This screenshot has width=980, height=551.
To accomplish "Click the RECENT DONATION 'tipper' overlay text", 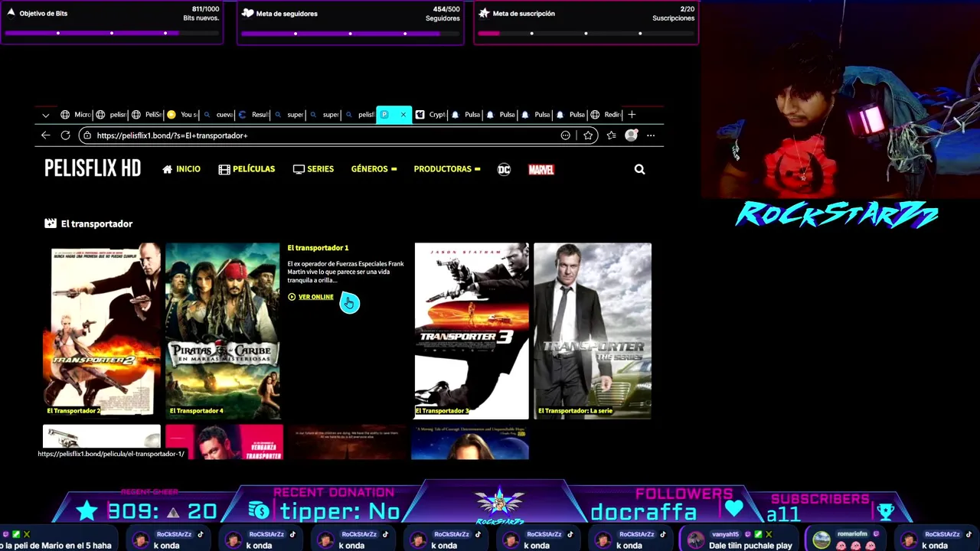I will 340,511.
